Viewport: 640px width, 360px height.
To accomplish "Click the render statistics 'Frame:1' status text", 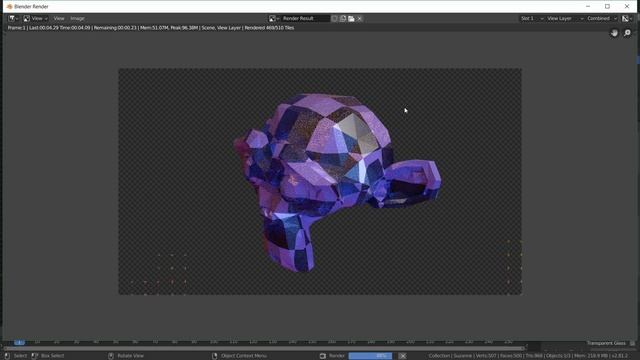I will tap(151, 28).
